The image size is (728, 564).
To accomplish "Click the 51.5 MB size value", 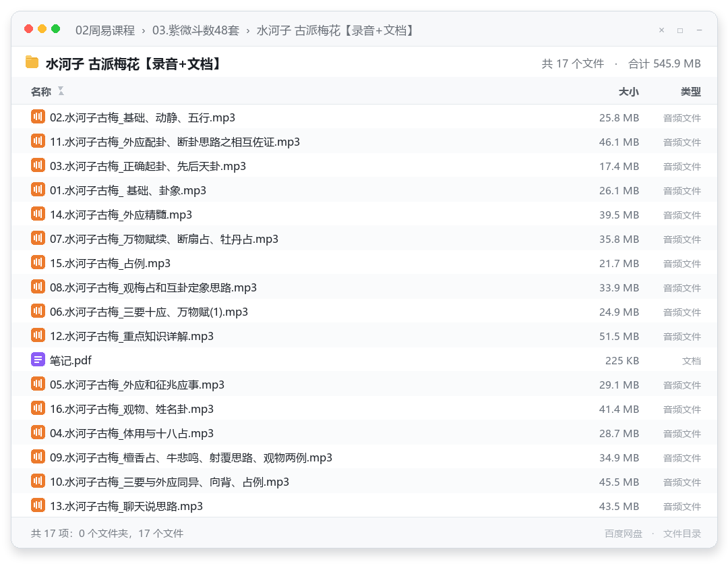I will [619, 337].
